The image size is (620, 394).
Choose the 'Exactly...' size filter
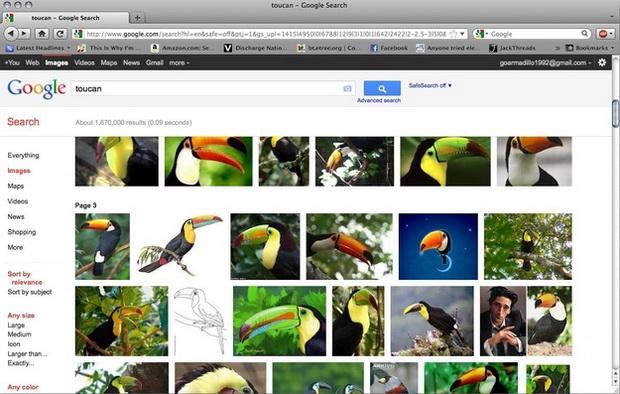pos(21,363)
